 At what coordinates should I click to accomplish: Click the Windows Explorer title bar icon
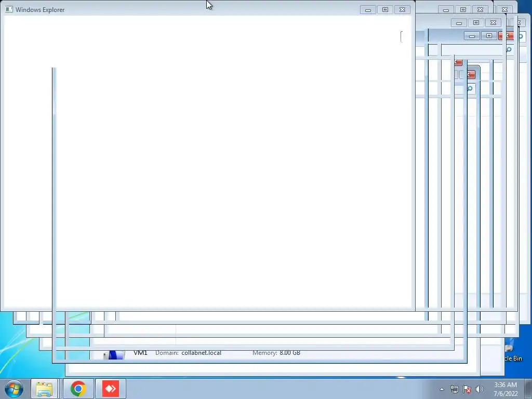[9, 9]
